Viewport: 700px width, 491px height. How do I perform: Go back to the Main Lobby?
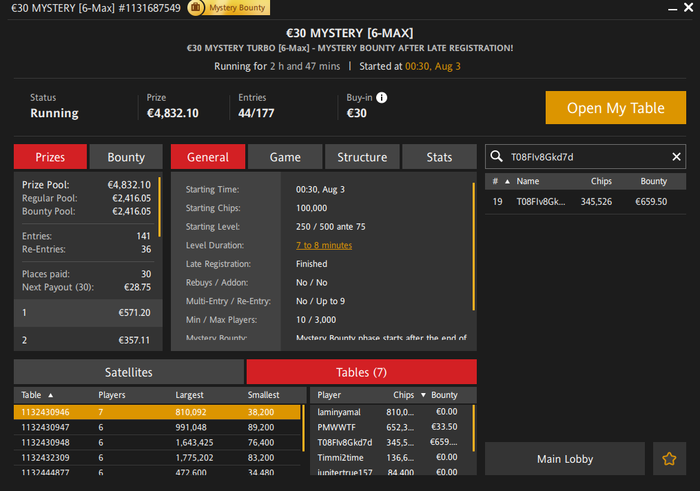coord(565,459)
